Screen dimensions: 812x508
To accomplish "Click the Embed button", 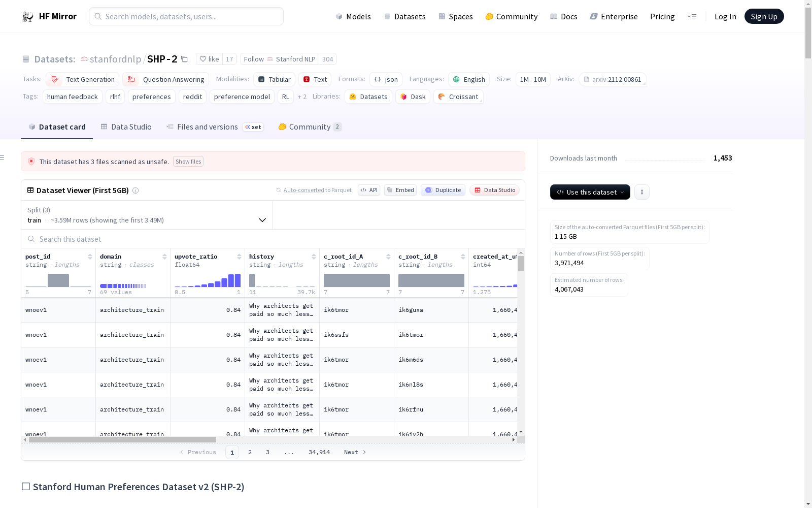I will click(400, 190).
